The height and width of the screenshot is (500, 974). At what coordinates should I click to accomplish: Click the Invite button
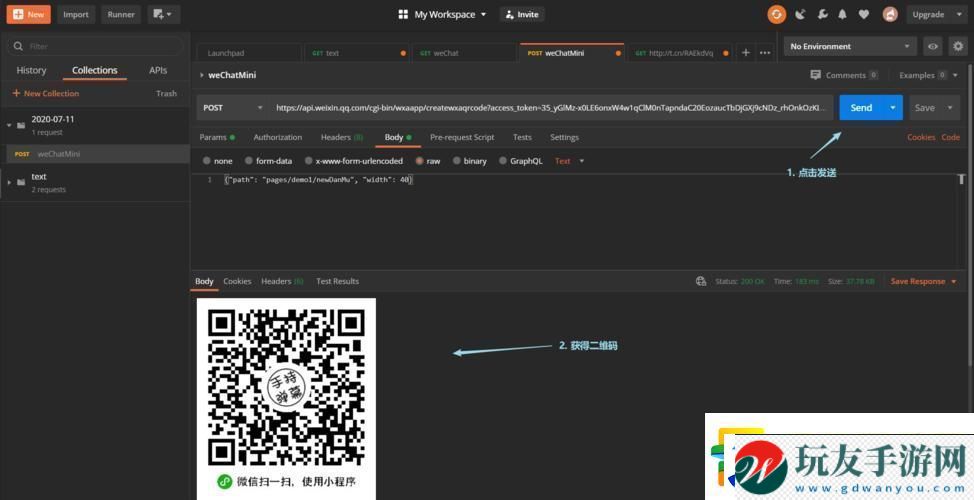522,14
